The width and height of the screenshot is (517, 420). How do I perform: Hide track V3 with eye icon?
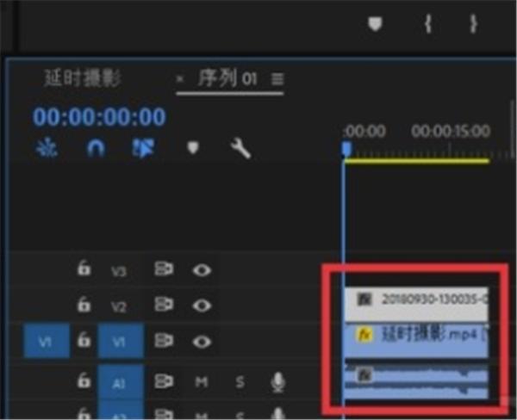pos(202,270)
